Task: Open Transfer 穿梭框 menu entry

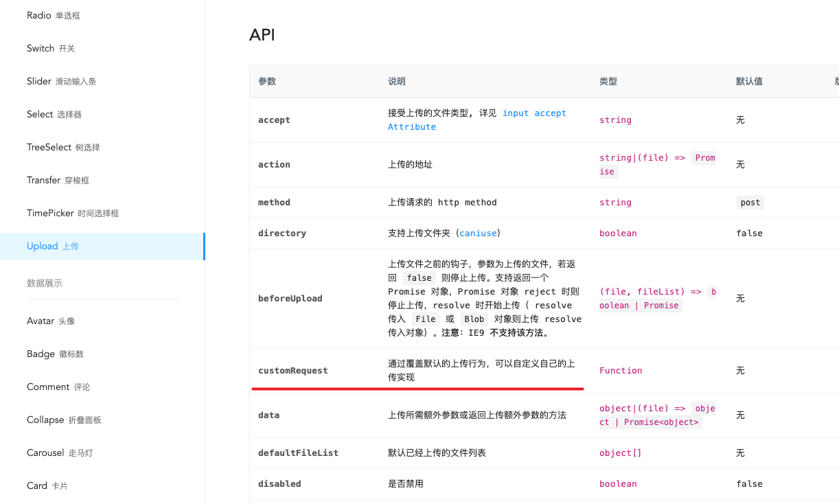Action: 102,180
